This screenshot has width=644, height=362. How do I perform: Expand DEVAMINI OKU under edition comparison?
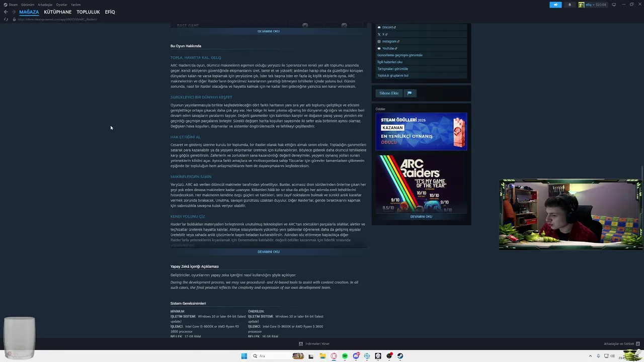point(268,31)
